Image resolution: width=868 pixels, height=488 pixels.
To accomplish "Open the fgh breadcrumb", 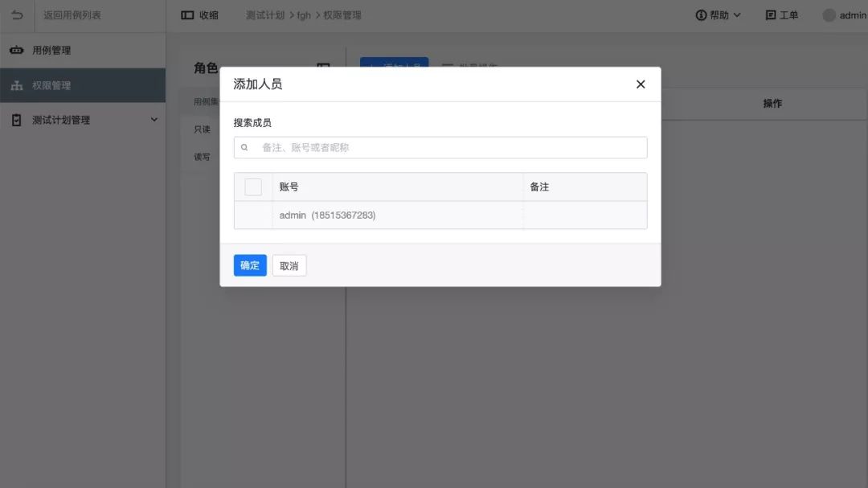I will 304,15.
